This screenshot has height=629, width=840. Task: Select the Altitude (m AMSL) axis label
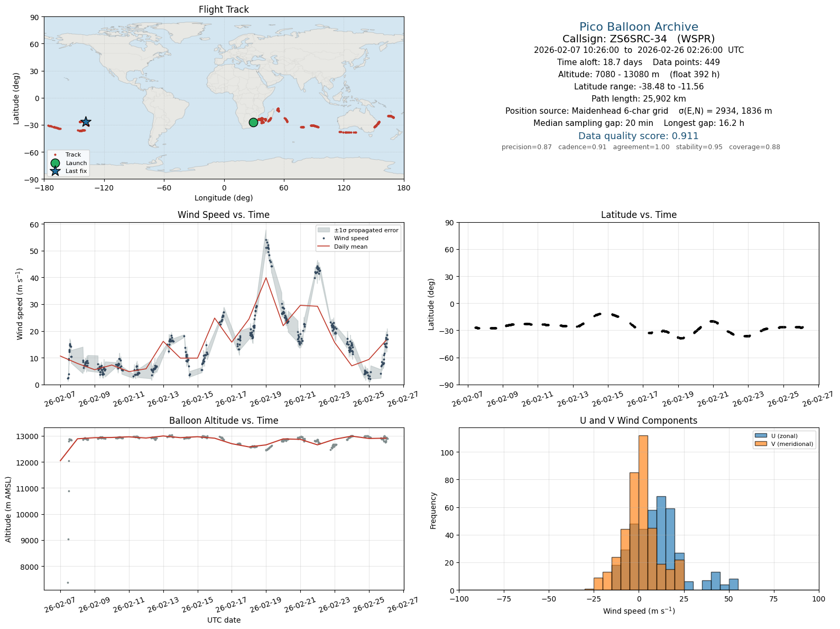(8, 509)
